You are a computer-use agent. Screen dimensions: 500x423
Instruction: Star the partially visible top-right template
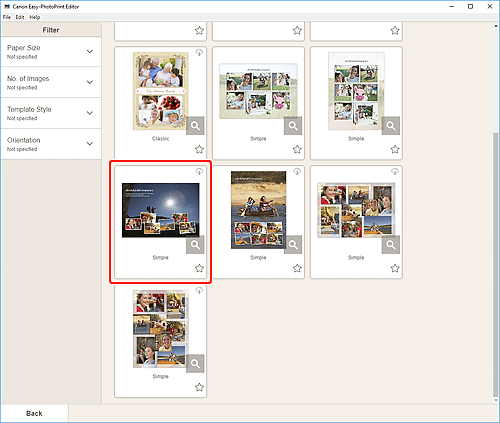point(395,30)
